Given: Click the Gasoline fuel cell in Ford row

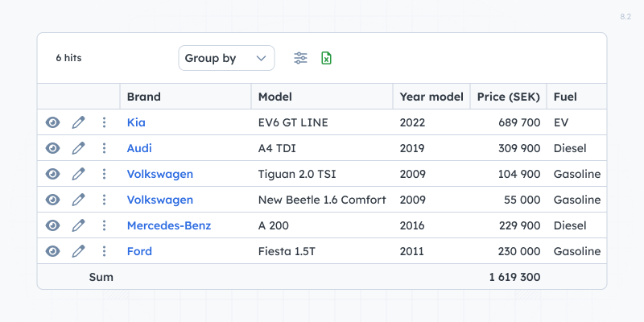Looking at the screenshot, I should (577, 251).
